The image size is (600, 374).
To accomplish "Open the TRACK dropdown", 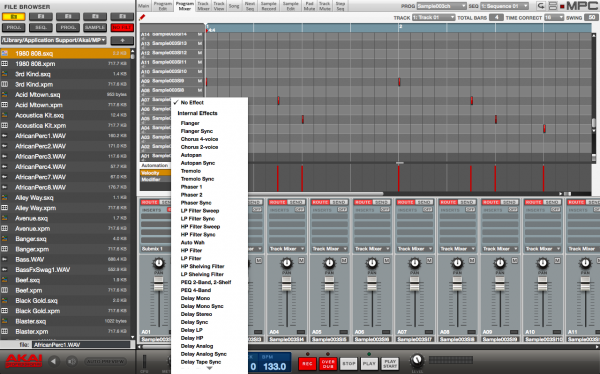I will tap(433, 18).
